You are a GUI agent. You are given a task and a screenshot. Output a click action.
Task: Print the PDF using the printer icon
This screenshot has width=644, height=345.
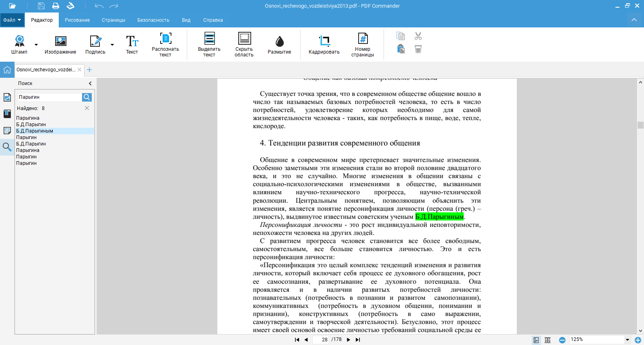(56, 6)
